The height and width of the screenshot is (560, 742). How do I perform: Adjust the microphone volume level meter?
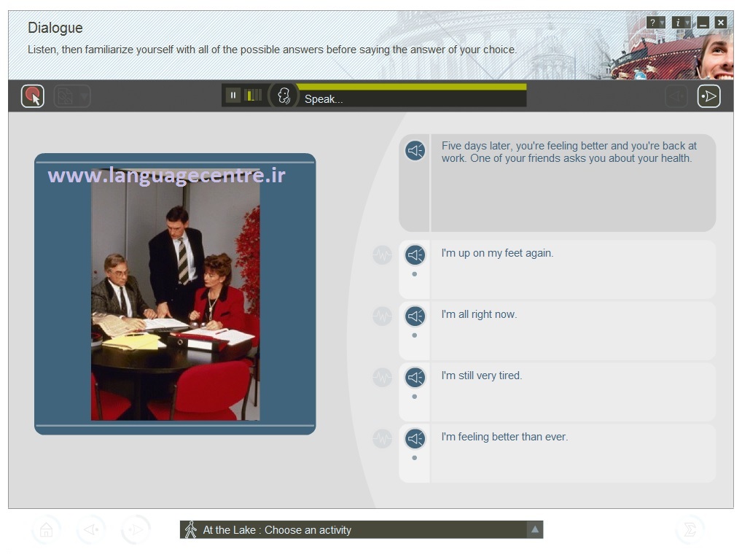point(253,95)
